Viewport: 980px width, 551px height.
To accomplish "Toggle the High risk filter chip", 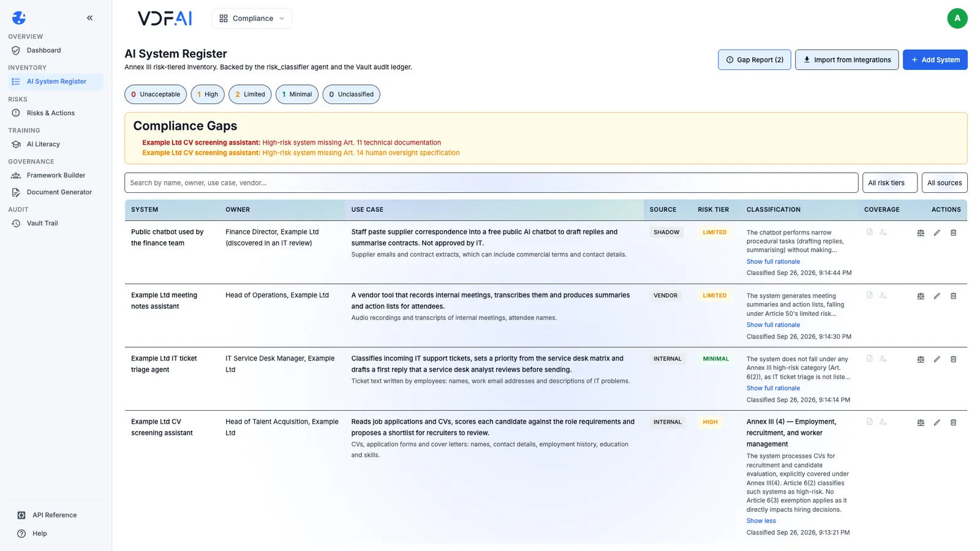I will [x=208, y=94].
